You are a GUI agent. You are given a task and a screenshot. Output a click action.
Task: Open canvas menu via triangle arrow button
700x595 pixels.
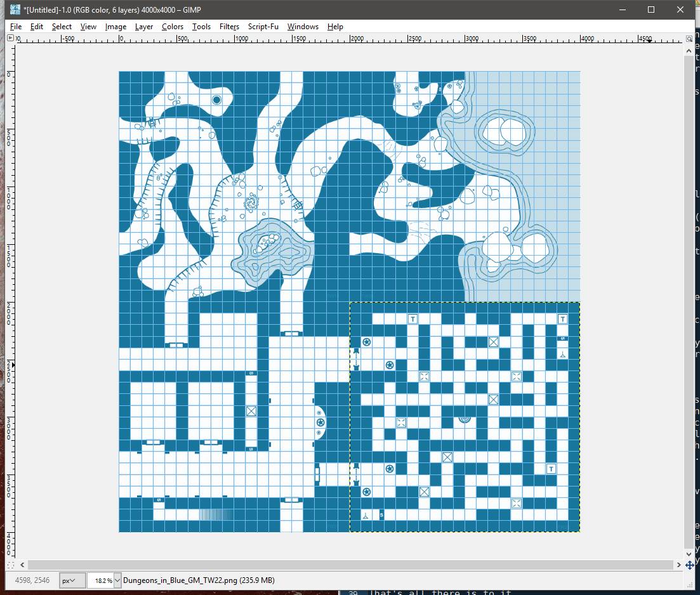click(x=10, y=38)
